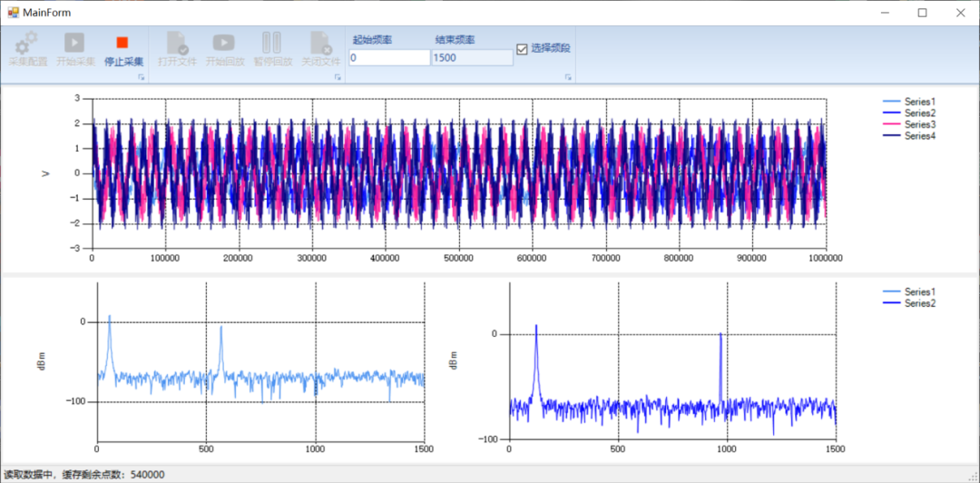Toggle the 选择频段 checkbox
The image size is (980, 483).
tap(523, 49)
